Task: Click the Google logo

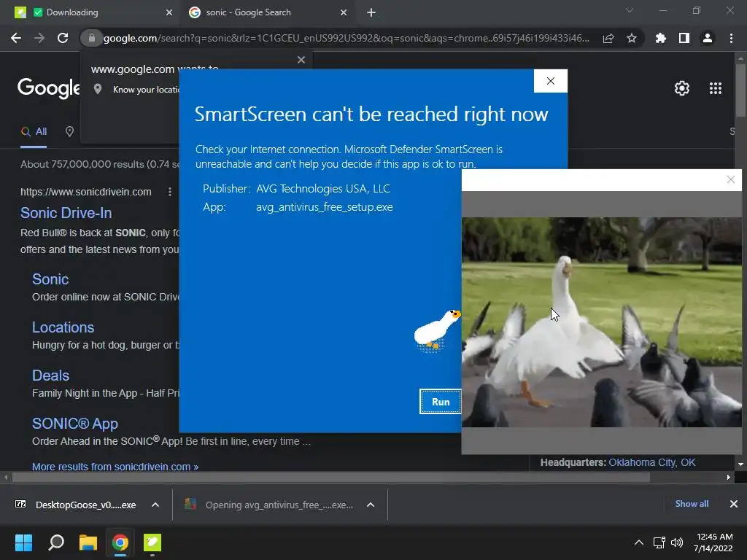Action: tap(49, 88)
